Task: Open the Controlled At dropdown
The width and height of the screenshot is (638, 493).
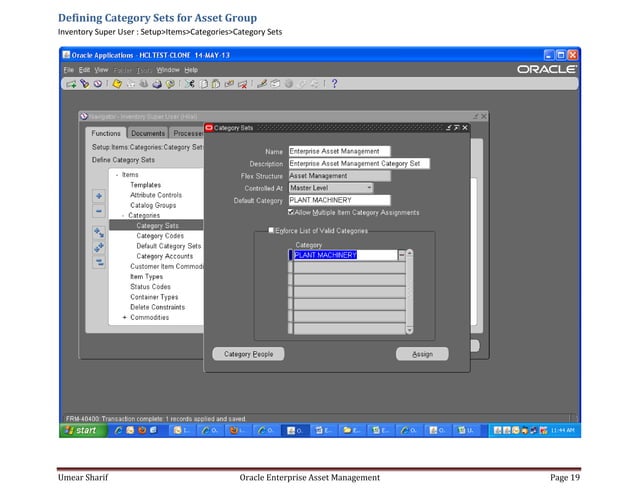Action: pyautogui.click(x=369, y=187)
